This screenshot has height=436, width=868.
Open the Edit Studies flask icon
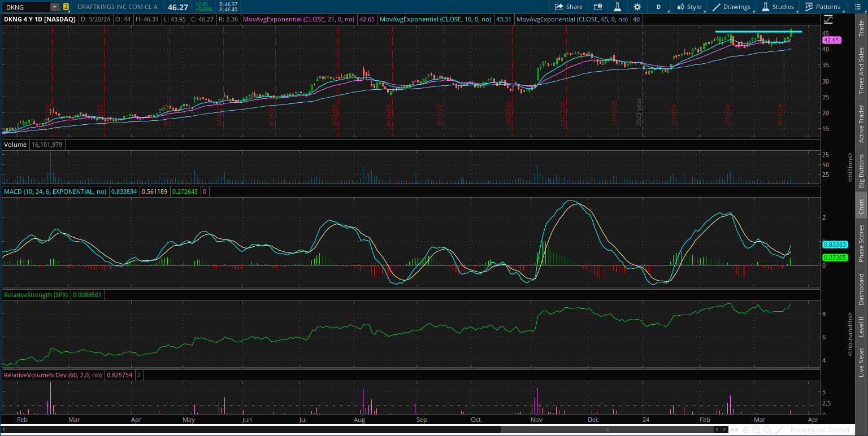click(x=618, y=7)
